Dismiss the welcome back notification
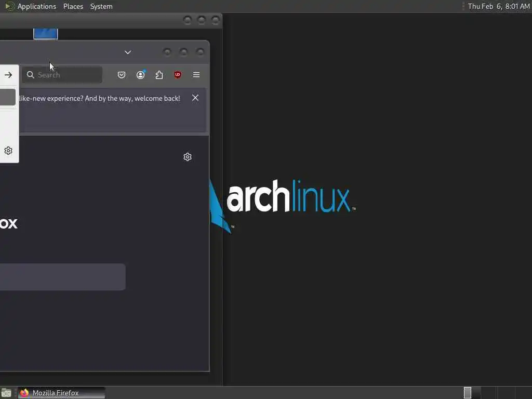Viewport: 532px width, 399px height. point(195,98)
